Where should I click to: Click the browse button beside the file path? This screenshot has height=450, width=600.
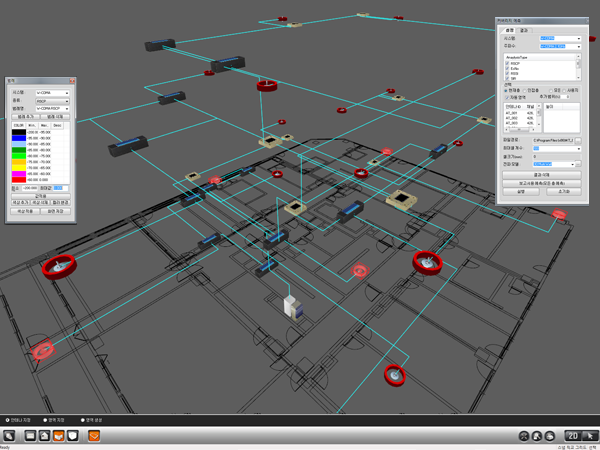(578, 141)
